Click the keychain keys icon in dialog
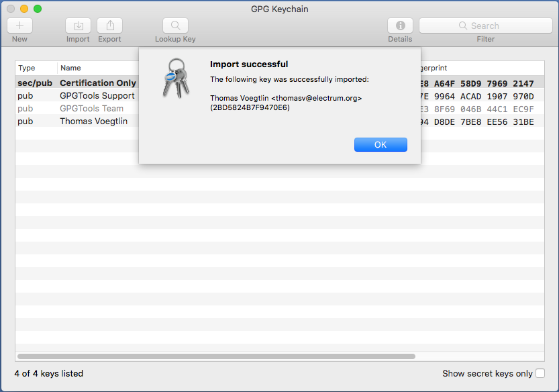Image resolution: width=559 pixels, height=392 pixels. (176, 78)
